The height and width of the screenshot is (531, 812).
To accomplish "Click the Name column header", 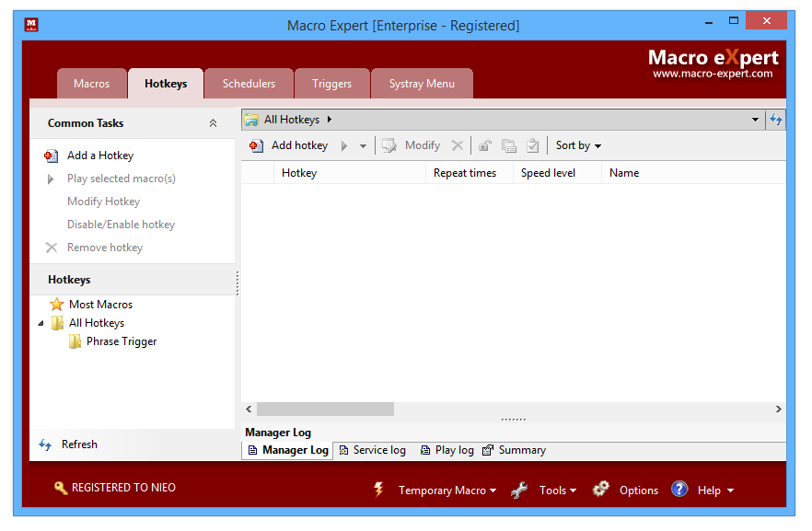I will (x=693, y=173).
